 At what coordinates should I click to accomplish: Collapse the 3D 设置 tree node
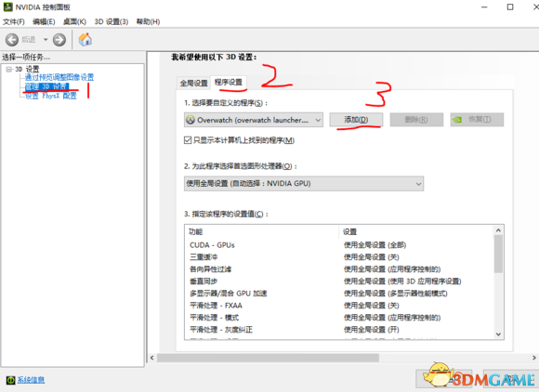pyautogui.click(x=9, y=70)
